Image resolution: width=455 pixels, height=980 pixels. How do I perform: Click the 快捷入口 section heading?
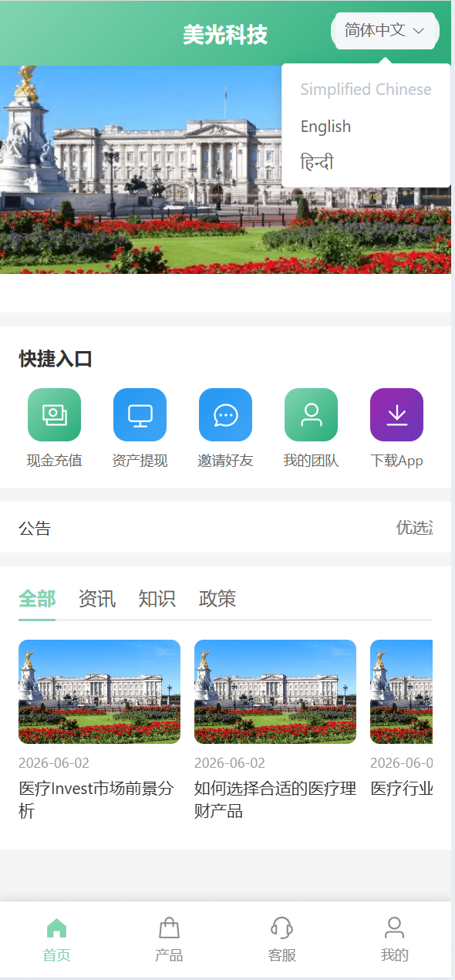[x=56, y=359]
